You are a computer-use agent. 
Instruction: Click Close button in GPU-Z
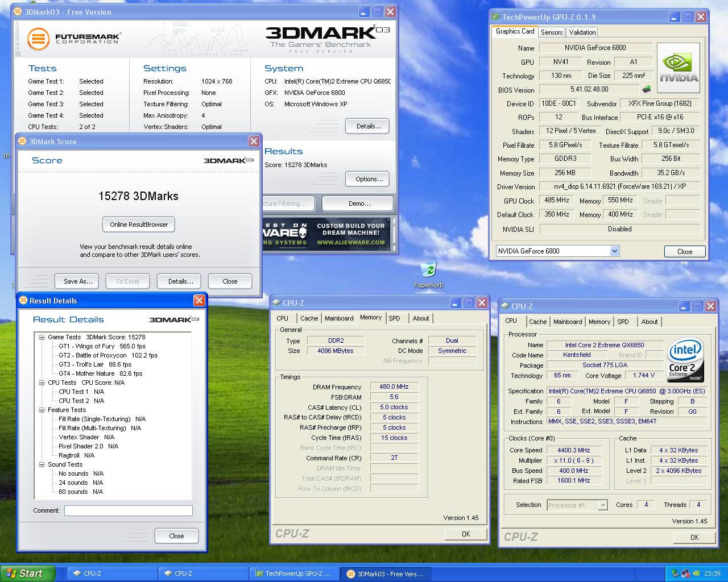click(x=685, y=252)
